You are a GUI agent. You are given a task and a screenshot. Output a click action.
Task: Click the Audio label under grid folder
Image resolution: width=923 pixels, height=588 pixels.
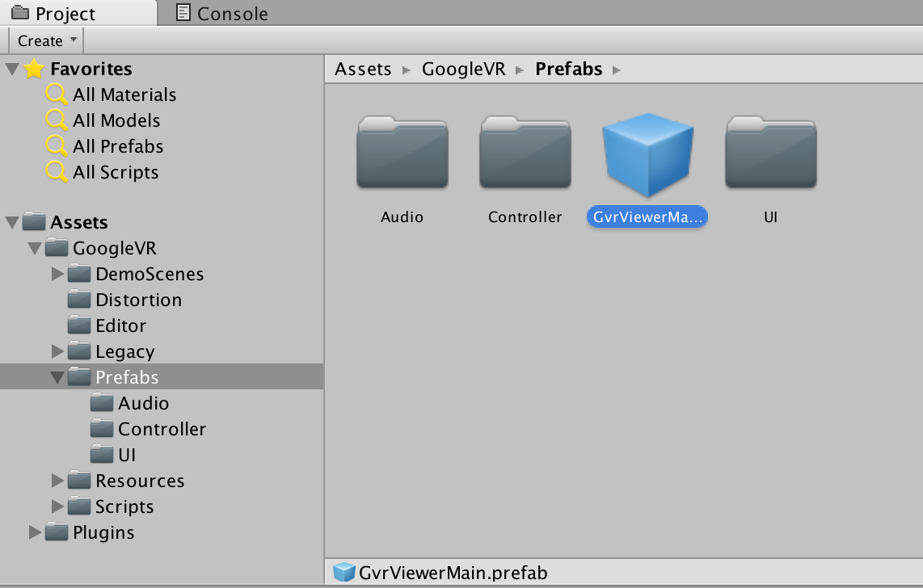pyautogui.click(x=402, y=217)
